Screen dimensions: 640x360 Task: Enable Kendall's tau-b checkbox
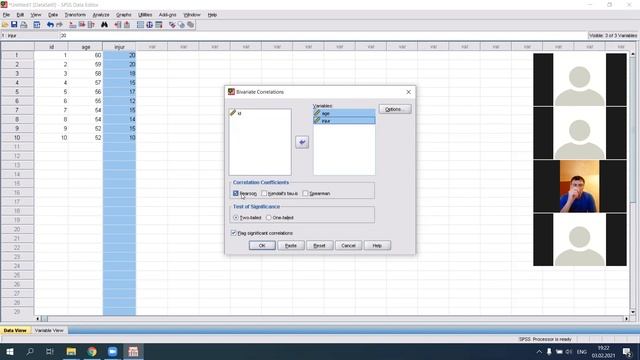click(x=264, y=193)
